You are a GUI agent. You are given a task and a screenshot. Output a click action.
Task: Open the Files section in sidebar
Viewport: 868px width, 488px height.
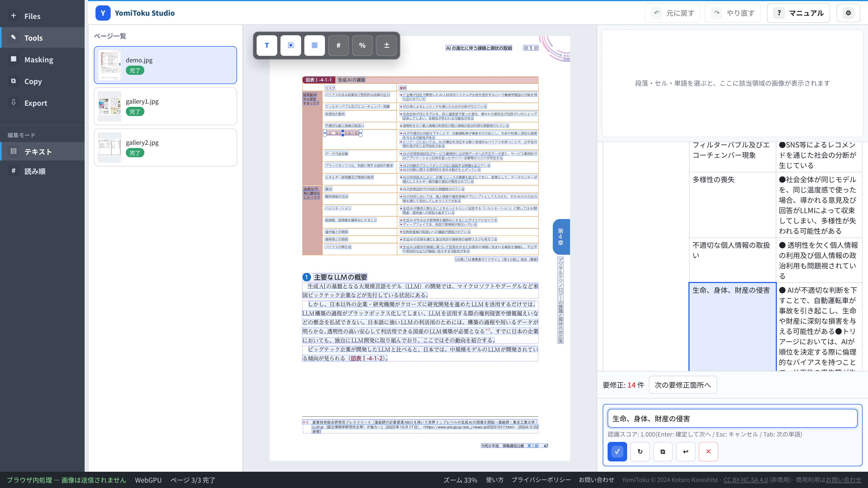[42, 16]
